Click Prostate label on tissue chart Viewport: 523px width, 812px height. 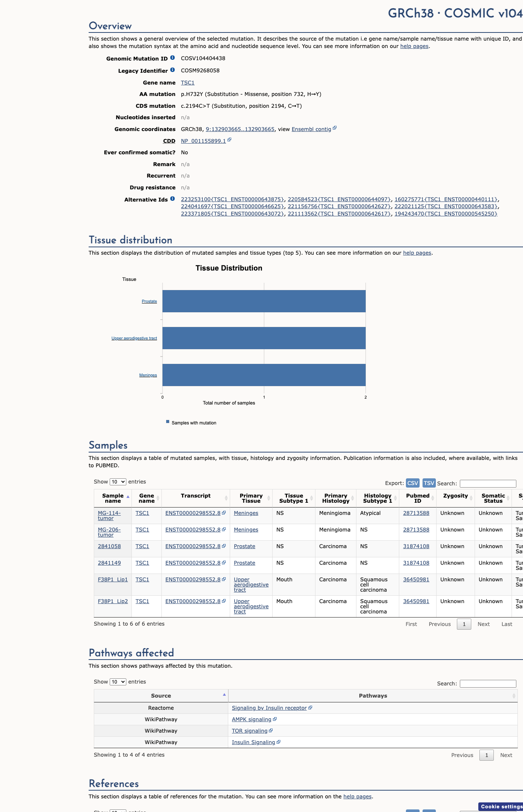(x=149, y=301)
